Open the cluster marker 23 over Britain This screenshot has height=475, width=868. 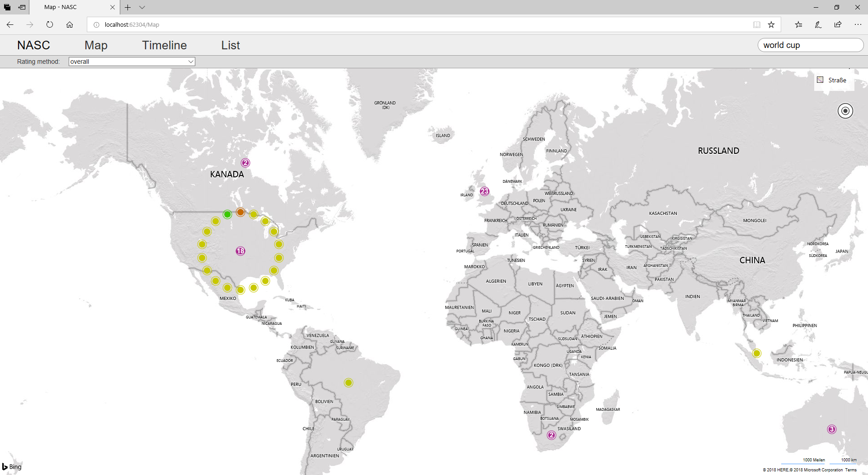coord(485,191)
